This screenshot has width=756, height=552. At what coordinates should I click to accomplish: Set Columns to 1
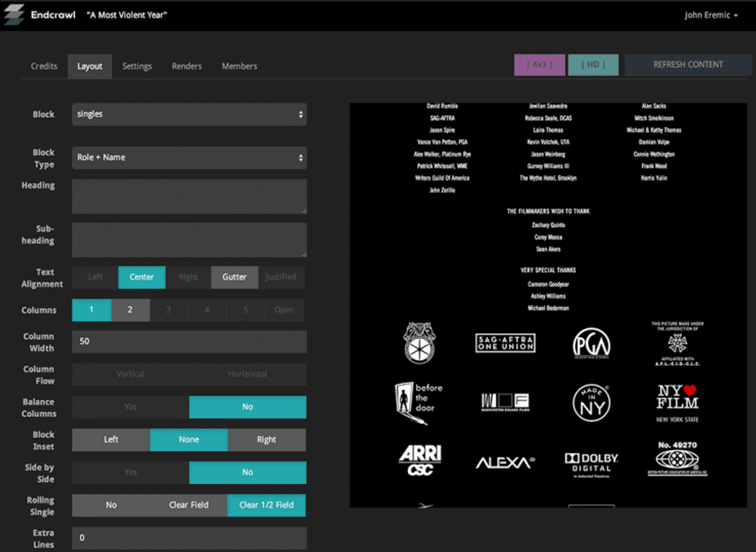point(92,310)
